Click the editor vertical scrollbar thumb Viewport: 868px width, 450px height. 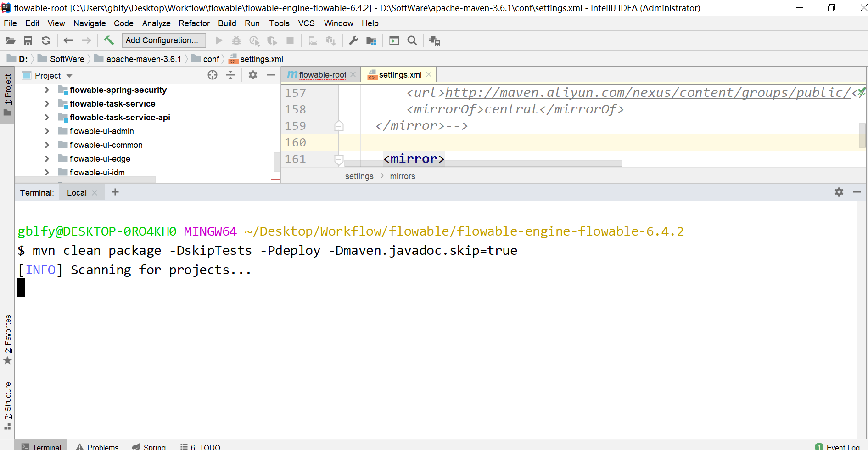pyautogui.click(x=862, y=135)
